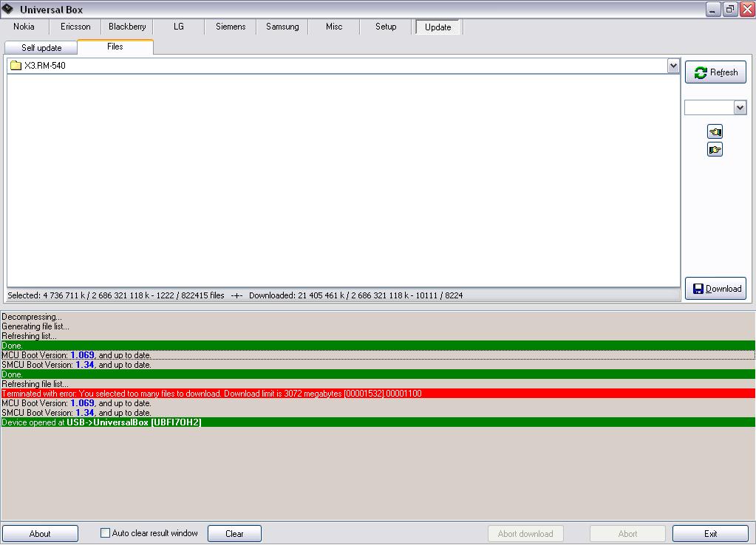This screenshot has width=756, height=545.
Task: Click the Download button
Action: coord(715,289)
